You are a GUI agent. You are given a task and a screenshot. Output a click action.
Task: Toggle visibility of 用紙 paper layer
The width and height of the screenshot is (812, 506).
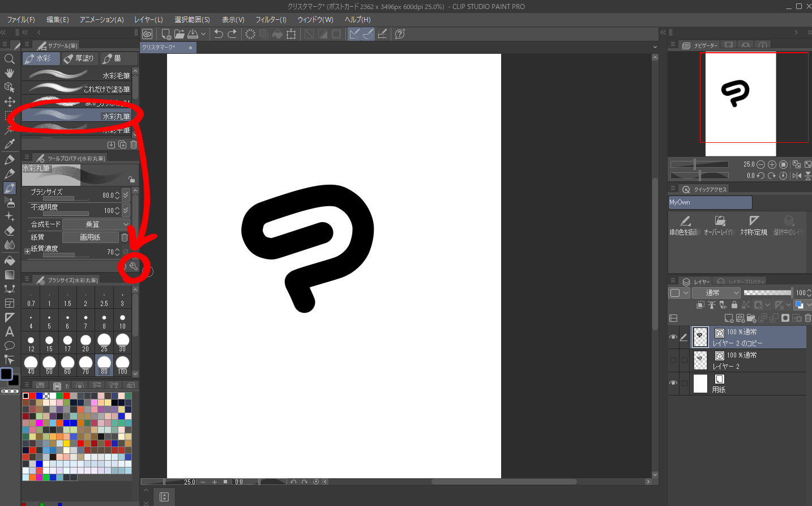(673, 383)
